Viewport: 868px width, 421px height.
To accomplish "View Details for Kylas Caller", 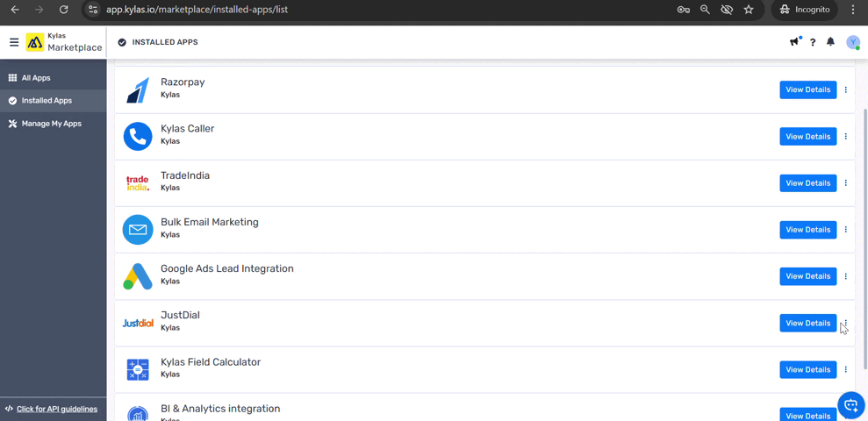I will coord(808,137).
